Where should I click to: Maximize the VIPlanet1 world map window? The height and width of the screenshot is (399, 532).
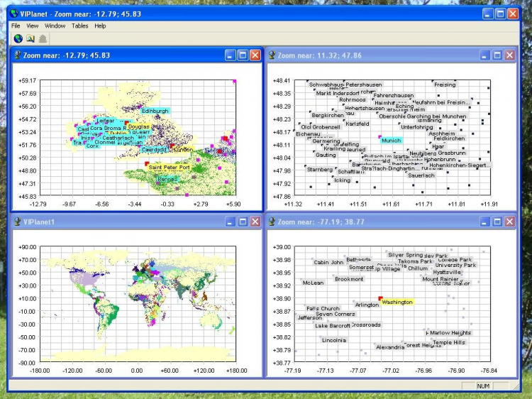tap(243, 222)
